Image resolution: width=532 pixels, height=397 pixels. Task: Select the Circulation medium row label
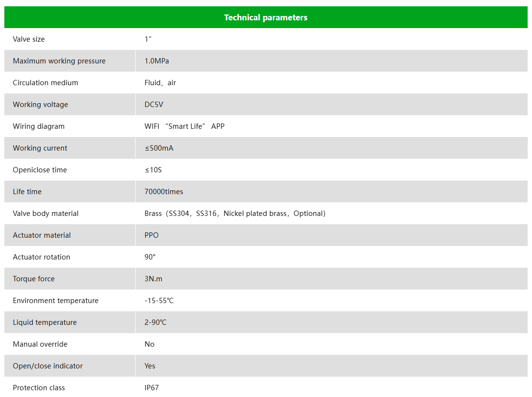pyautogui.click(x=46, y=83)
